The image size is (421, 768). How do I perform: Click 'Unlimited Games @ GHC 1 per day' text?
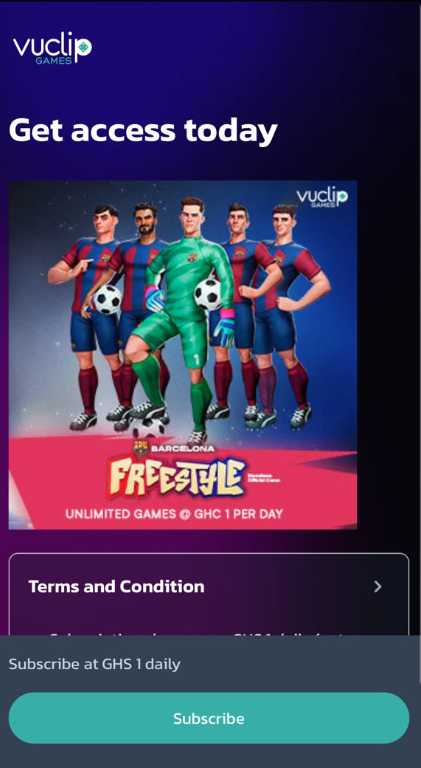[x=174, y=514]
